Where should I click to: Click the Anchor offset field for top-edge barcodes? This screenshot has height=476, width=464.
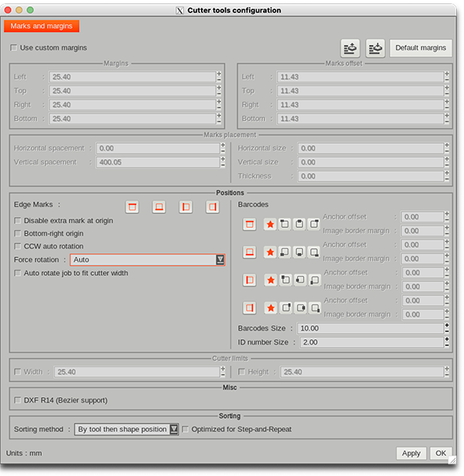(x=422, y=217)
